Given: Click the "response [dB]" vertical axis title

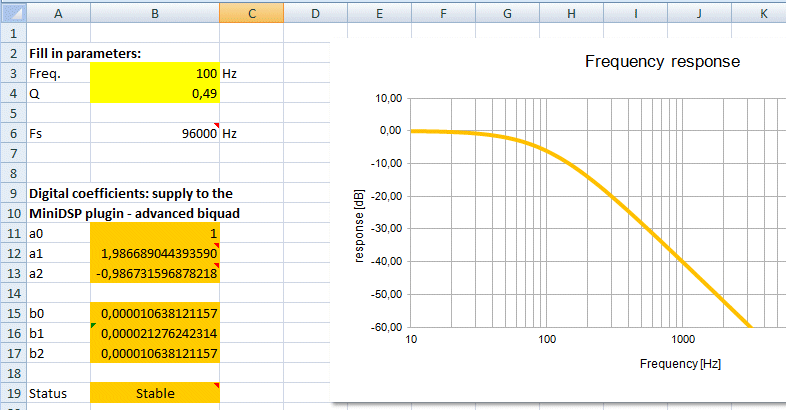Looking at the screenshot, I should click(360, 214).
